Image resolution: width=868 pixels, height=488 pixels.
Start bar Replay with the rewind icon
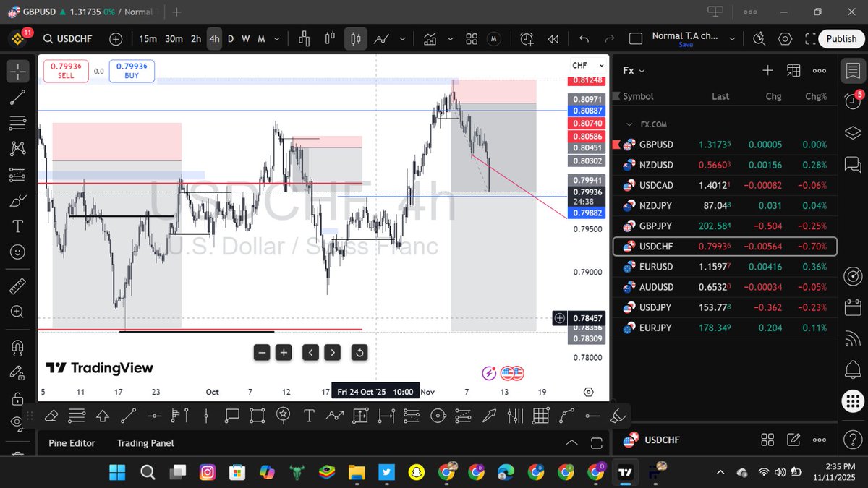coord(553,39)
